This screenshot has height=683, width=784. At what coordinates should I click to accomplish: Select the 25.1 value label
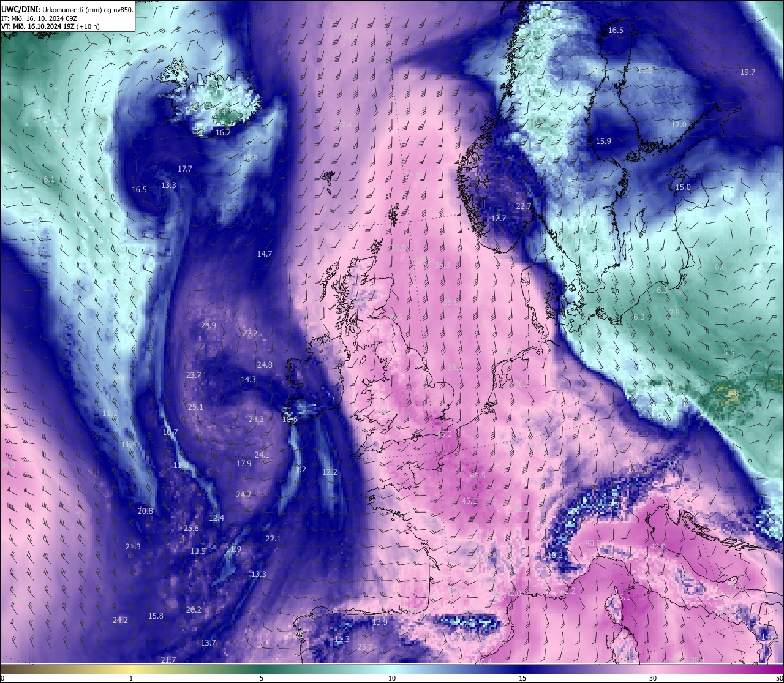point(195,407)
